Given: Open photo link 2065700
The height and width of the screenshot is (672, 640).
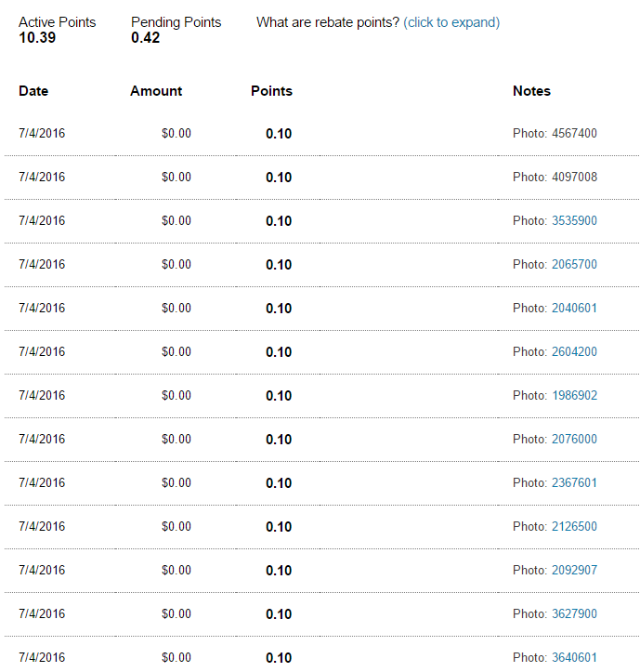Looking at the screenshot, I should pos(574,265).
